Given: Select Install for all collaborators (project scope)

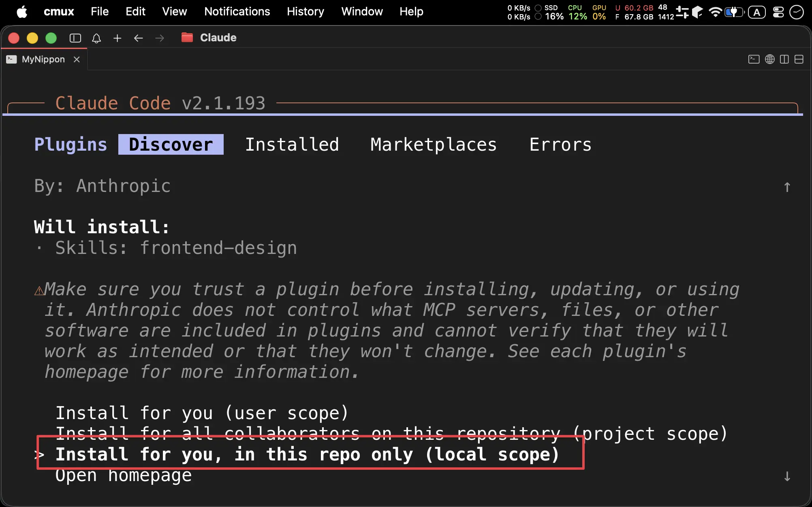Looking at the screenshot, I should pos(391,434).
